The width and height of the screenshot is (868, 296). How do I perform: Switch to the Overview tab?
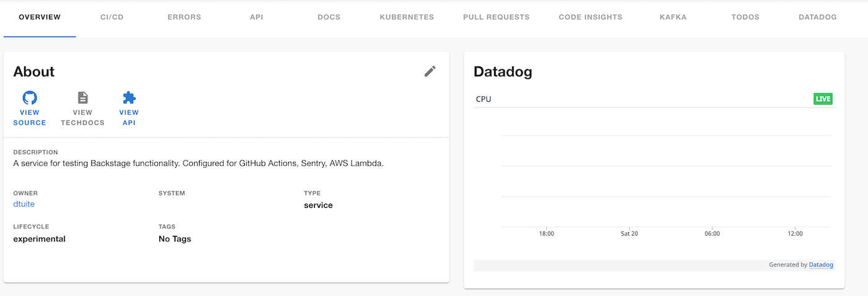[x=40, y=17]
